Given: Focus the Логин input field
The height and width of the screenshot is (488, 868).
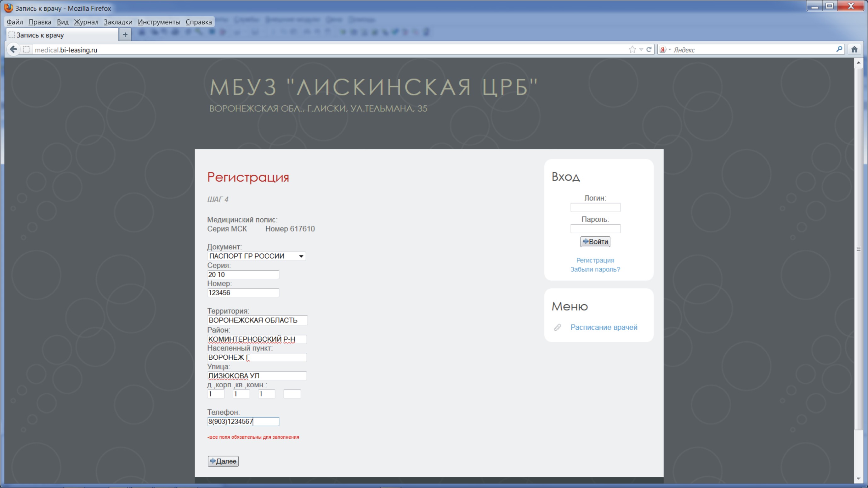Looking at the screenshot, I should coord(595,207).
